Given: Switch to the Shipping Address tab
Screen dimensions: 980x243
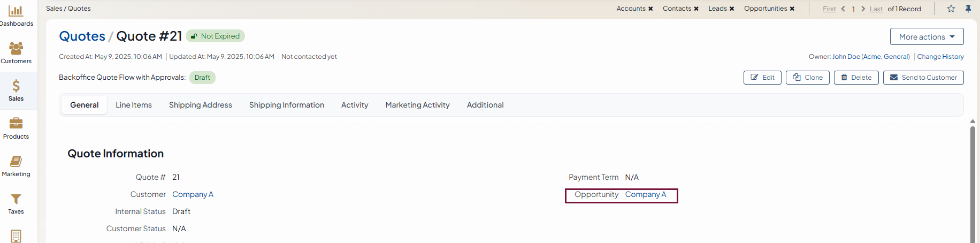Looking at the screenshot, I should (x=200, y=105).
